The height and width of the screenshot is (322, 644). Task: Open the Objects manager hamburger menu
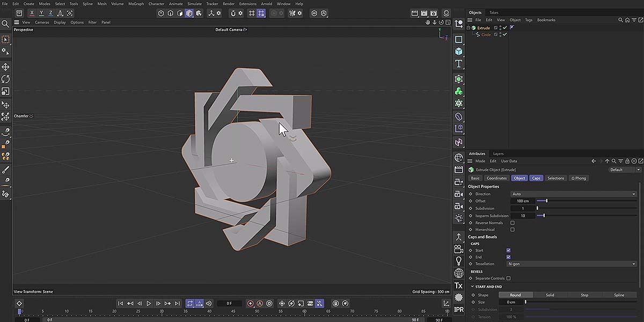470,20
